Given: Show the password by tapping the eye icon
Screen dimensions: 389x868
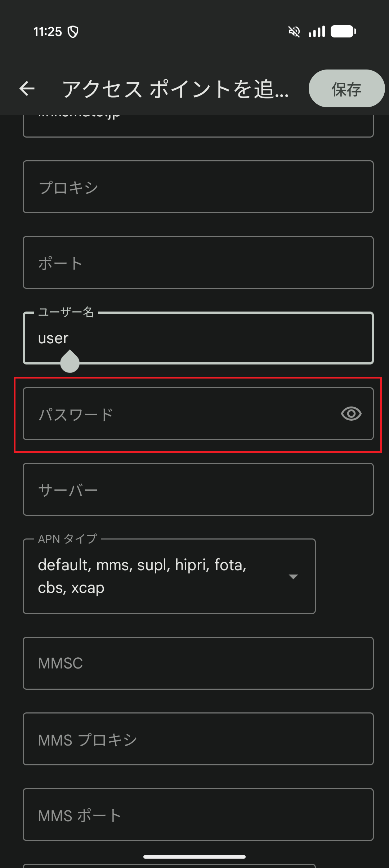Looking at the screenshot, I should pos(351,414).
